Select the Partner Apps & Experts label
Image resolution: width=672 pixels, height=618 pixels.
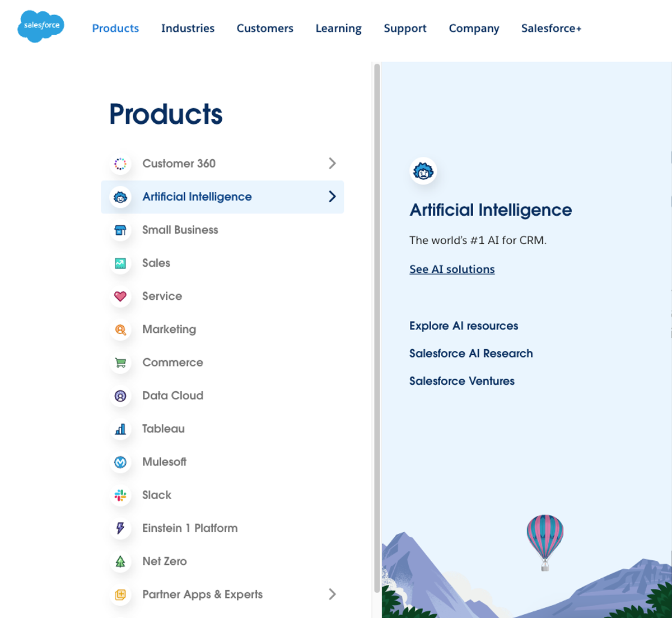[202, 594]
